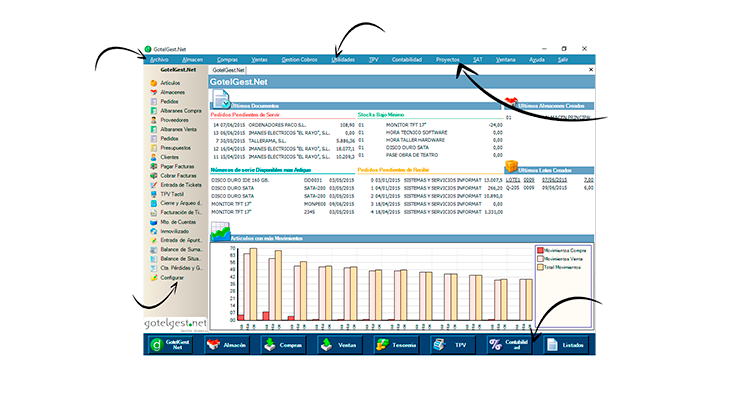Viewport: 736px width, 400px height.
Task: Click the Últimos Almacenes Creados icon
Action: [x=511, y=102]
